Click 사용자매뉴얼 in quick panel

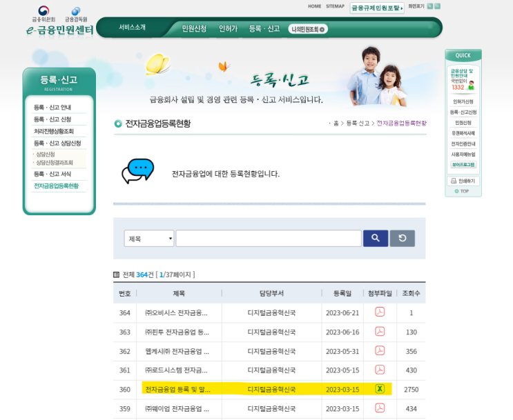463,154
